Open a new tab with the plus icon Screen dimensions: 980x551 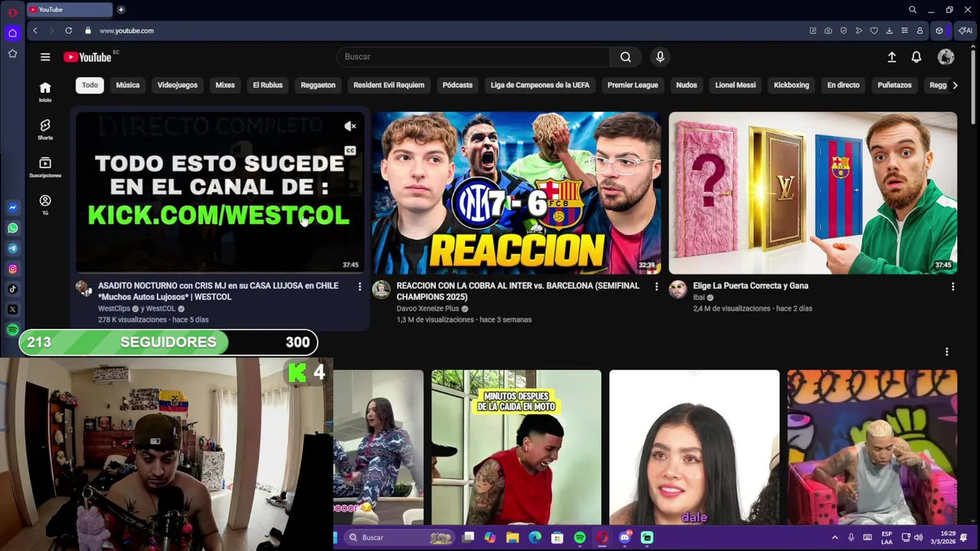point(121,9)
